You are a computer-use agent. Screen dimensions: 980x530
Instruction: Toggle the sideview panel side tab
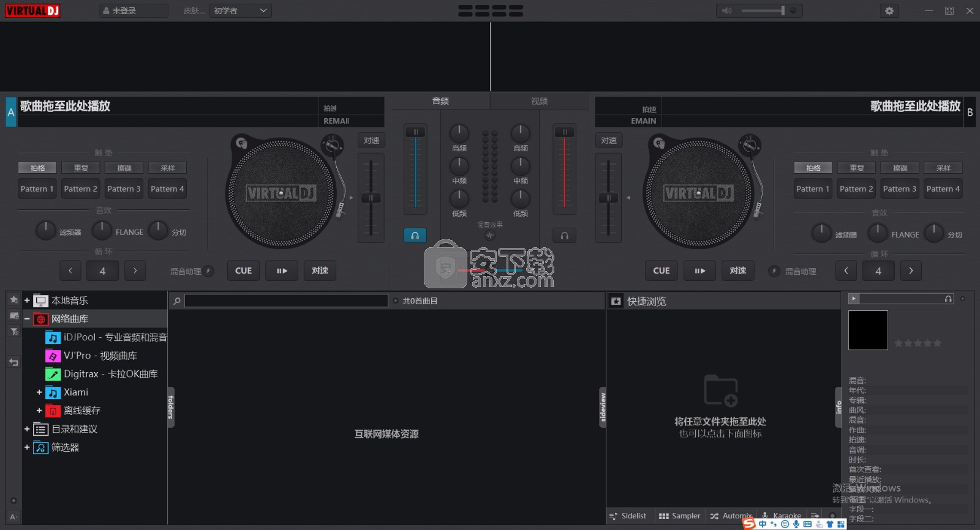[603, 408]
